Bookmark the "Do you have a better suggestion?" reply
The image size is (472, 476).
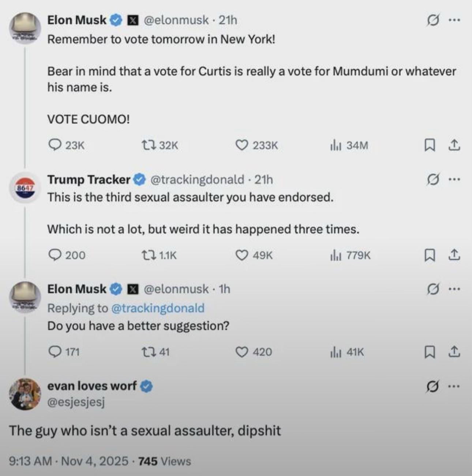tap(429, 352)
